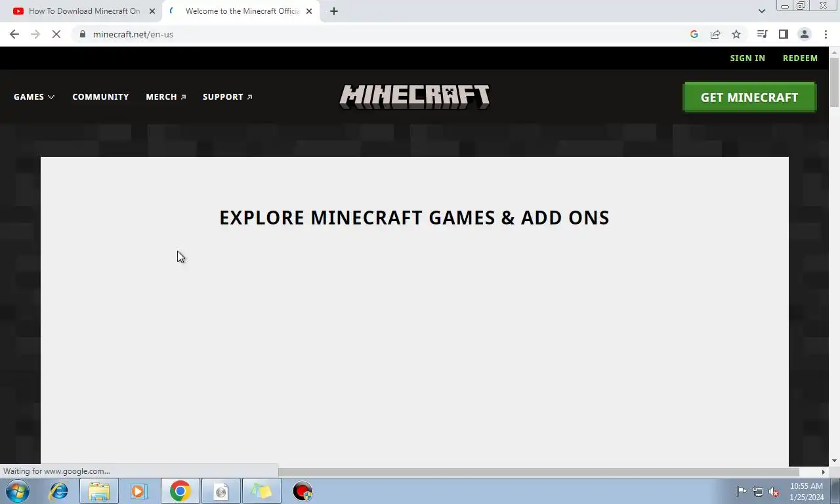Open the Windows Start menu
Viewport: 840px width, 504px height.
point(18,491)
